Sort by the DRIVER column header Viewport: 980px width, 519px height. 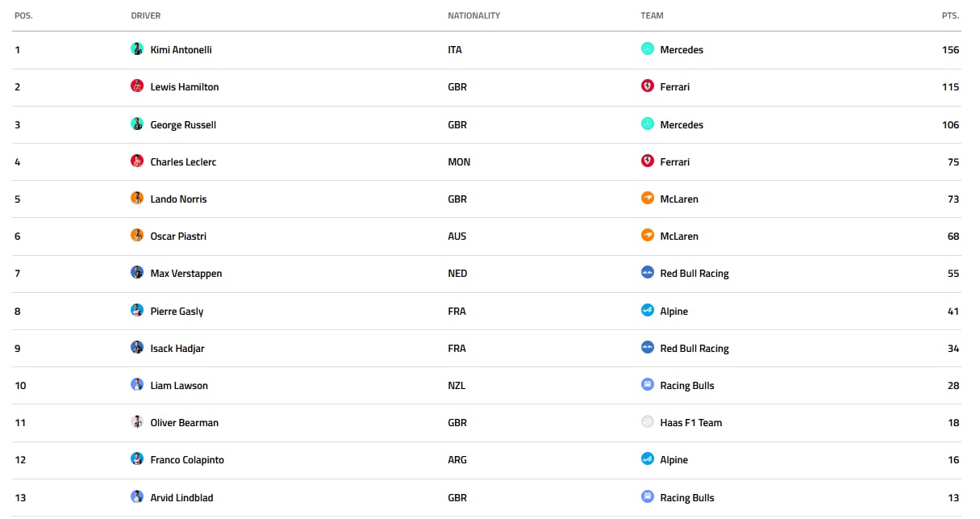pos(146,15)
